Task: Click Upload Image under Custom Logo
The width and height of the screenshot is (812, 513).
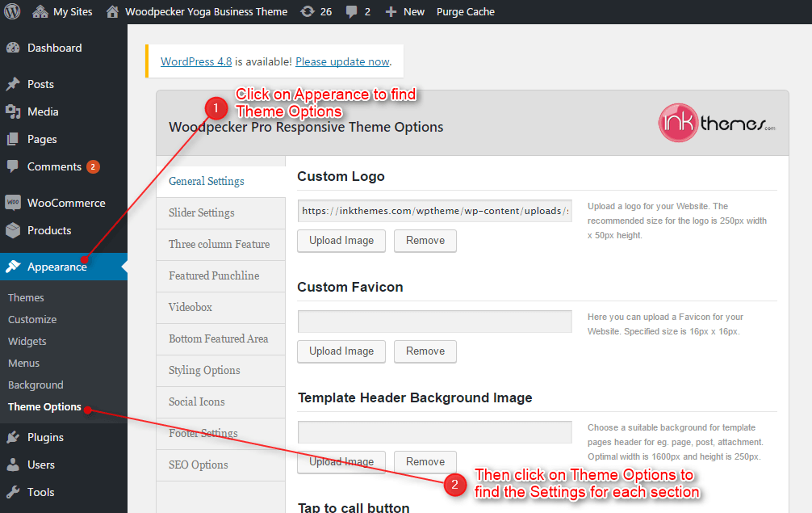Action: click(341, 241)
